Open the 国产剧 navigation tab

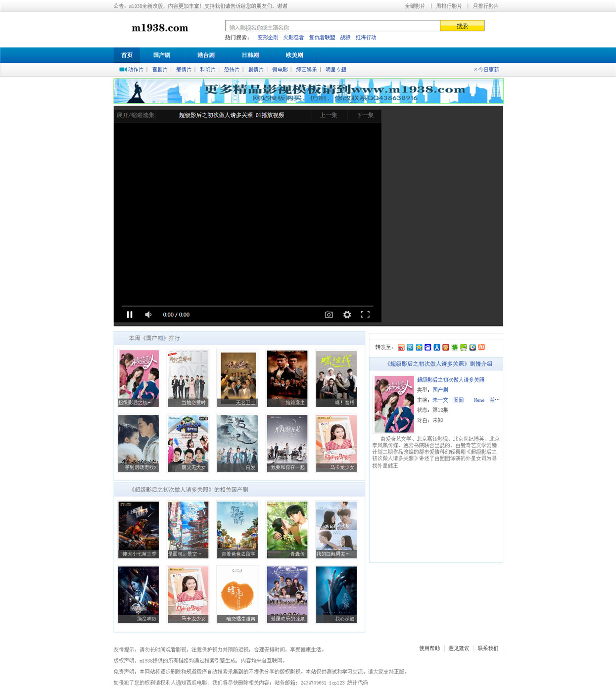(x=162, y=55)
